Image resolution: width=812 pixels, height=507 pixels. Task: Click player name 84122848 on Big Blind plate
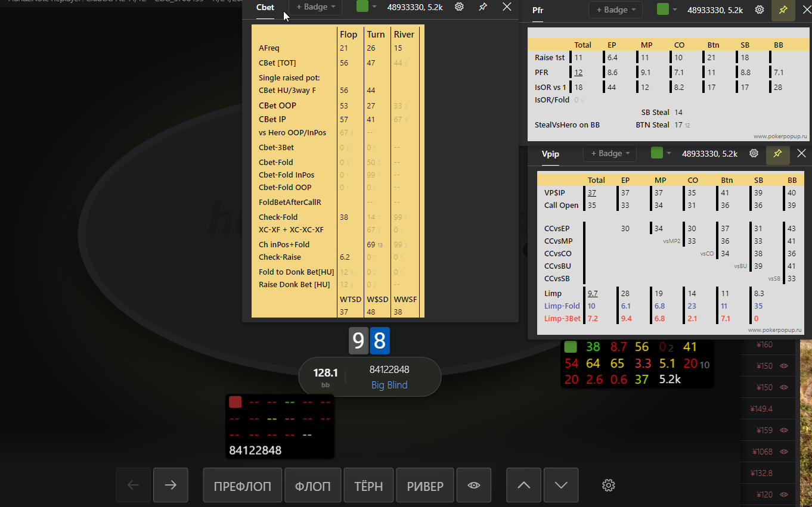coord(389,369)
